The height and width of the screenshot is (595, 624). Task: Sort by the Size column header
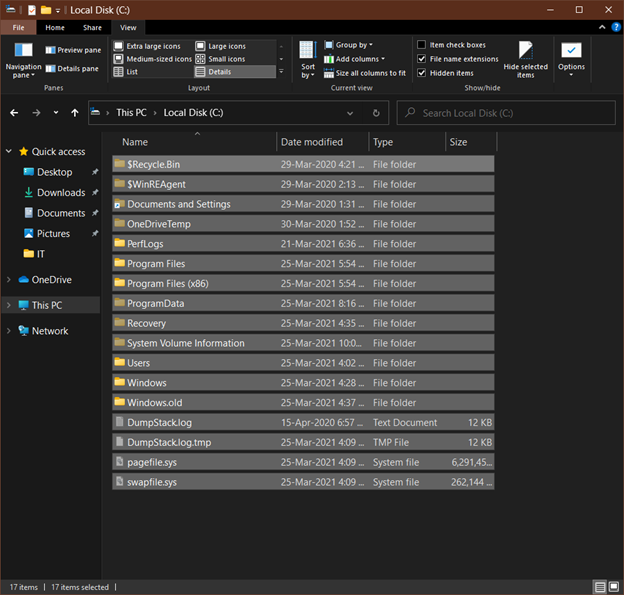471,142
